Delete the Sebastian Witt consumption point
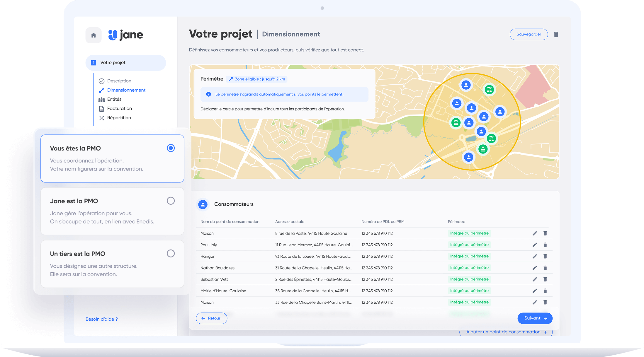This screenshot has width=644, height=357. 545,279
